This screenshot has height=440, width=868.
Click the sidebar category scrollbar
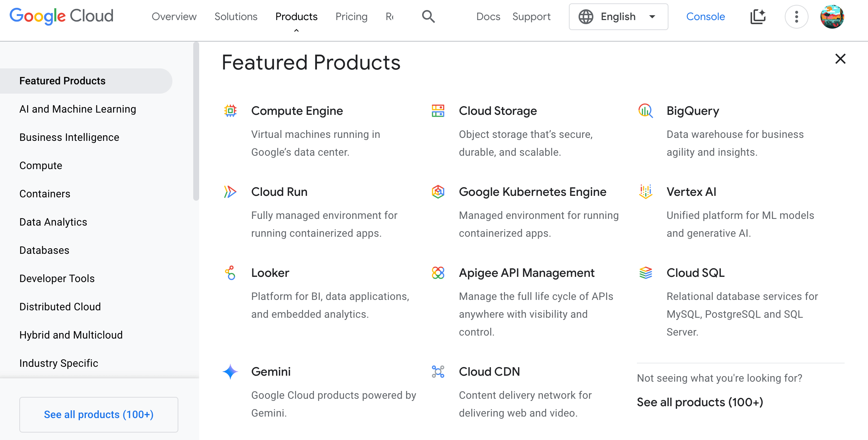pyautogui.click(x=196, y=121)
